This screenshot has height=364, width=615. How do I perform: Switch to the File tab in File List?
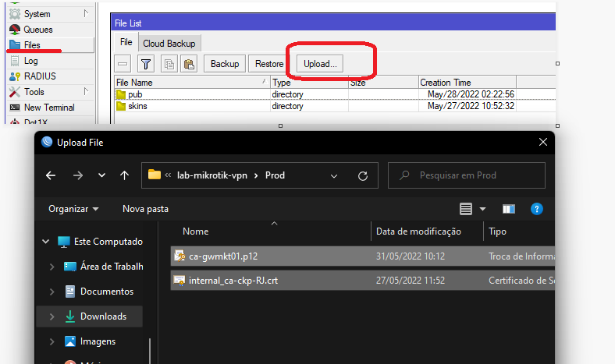(x=126, y=42)
